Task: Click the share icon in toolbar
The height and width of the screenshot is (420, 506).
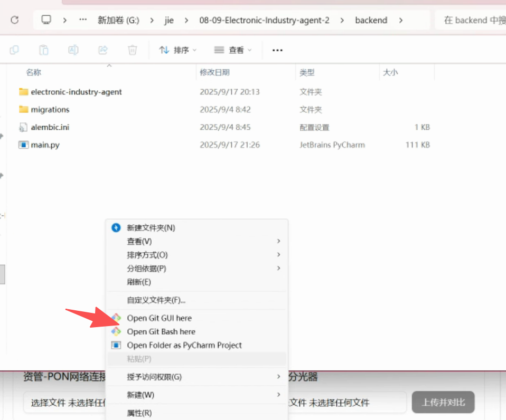Action: click(103, 50)
